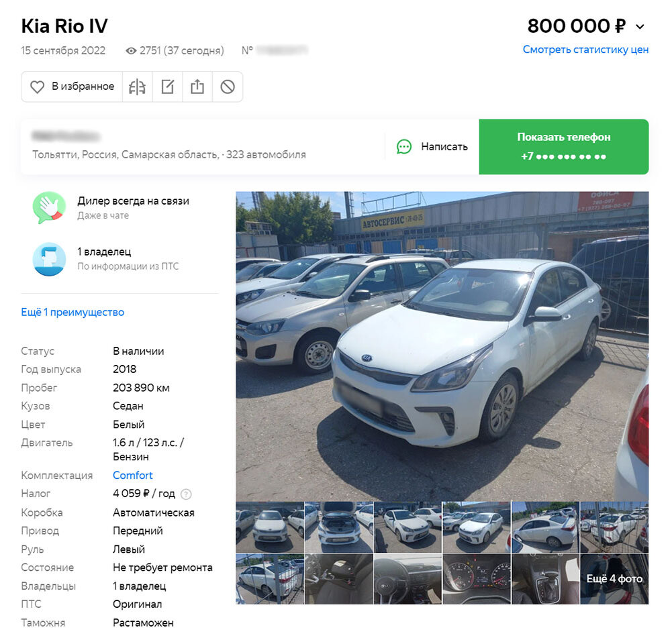Expand the Ещё 1 преимущество link
The height and width of the screenshot is (644, 672).
tap(73, 312)
